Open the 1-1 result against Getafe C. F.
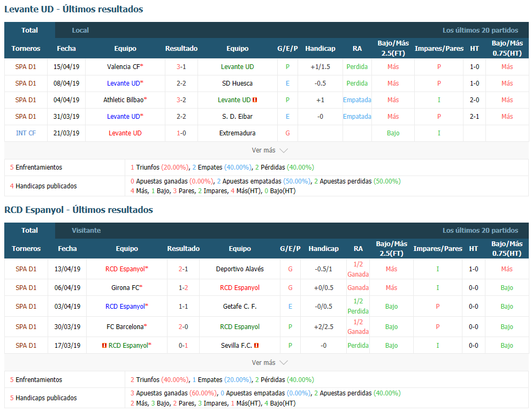This screenshot has width=532, height=412. tap(183, 307)
